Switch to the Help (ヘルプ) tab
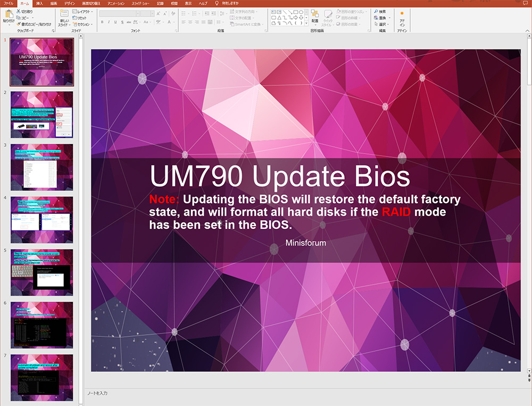Viewport: 532px width, 406px height. pos(203,3)
